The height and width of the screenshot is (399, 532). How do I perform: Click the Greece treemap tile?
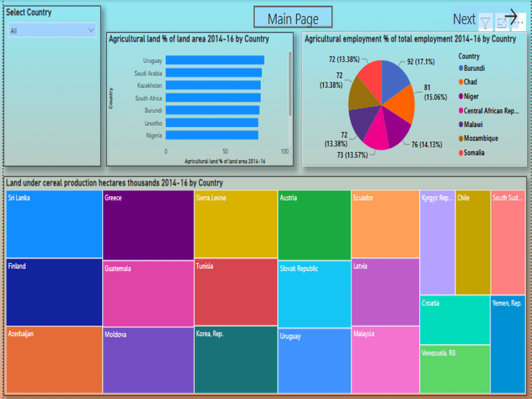coord(147,223)
